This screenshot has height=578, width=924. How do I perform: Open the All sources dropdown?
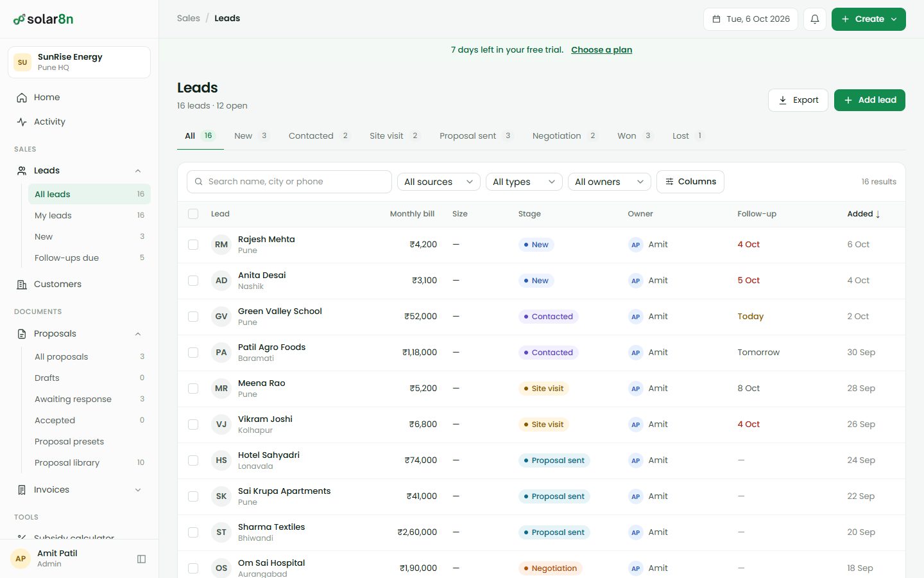439,182
